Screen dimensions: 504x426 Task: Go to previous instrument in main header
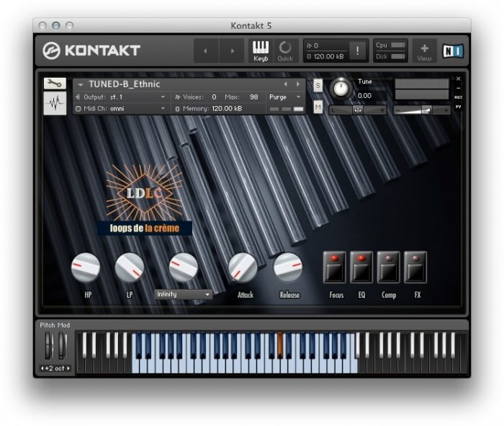(x=206, y=51)
